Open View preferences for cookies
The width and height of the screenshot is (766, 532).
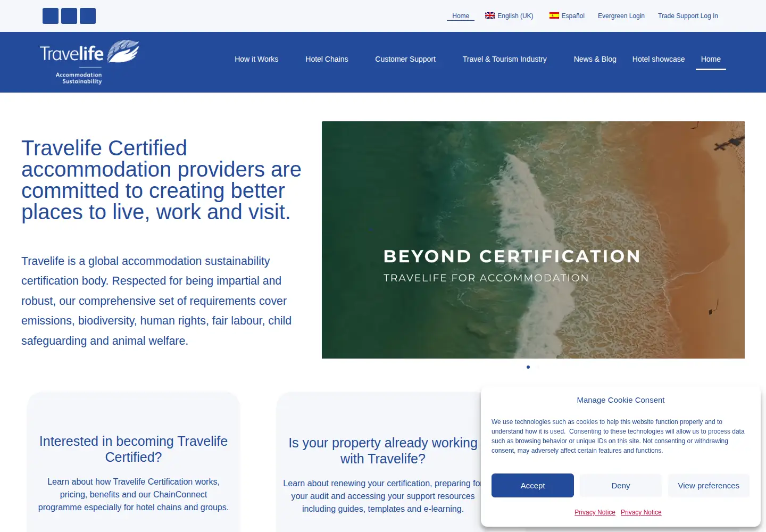(x=709, y=486)
